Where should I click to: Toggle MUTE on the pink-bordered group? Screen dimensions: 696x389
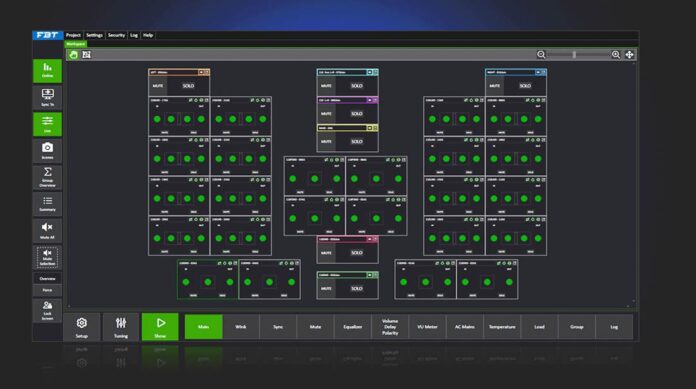[x=326, y=253]
